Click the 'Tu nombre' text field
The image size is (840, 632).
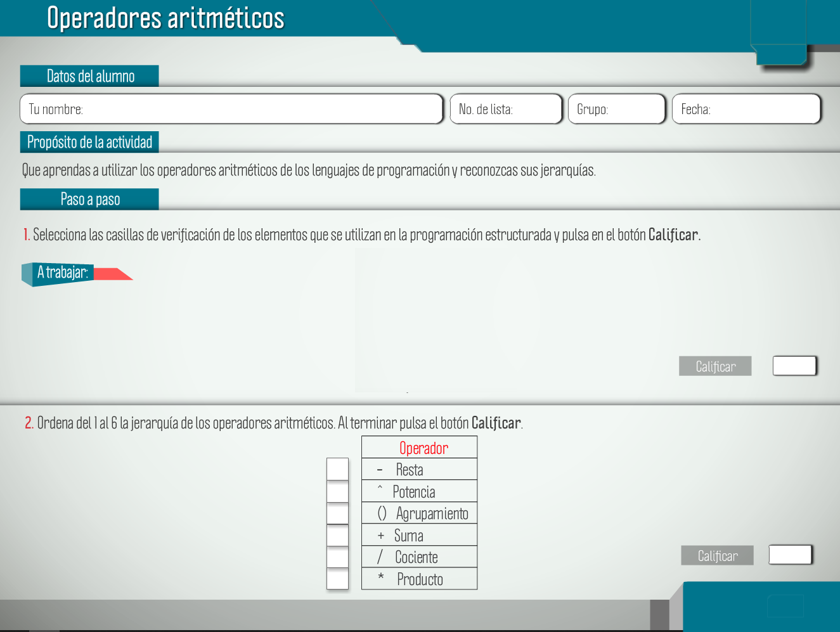(x=231, y=109)
